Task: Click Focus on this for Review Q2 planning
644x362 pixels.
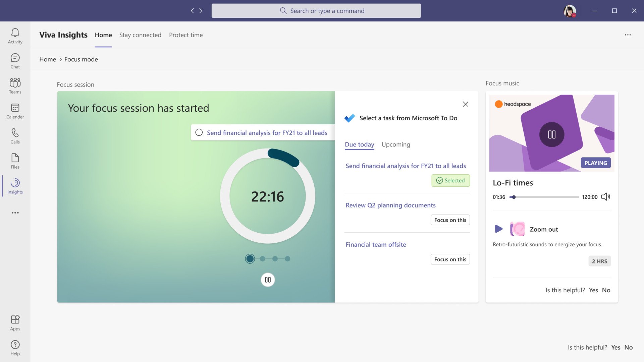Action: (x=450, y=220)
